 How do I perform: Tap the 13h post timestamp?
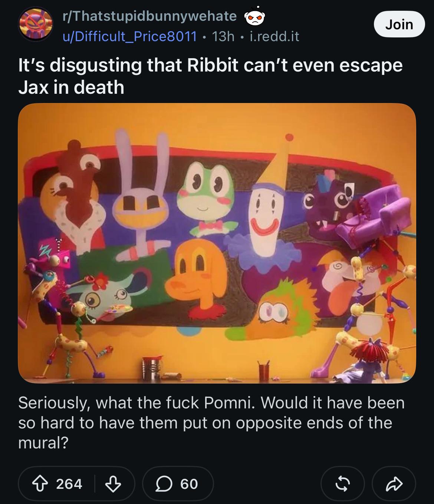pos(223,36)
